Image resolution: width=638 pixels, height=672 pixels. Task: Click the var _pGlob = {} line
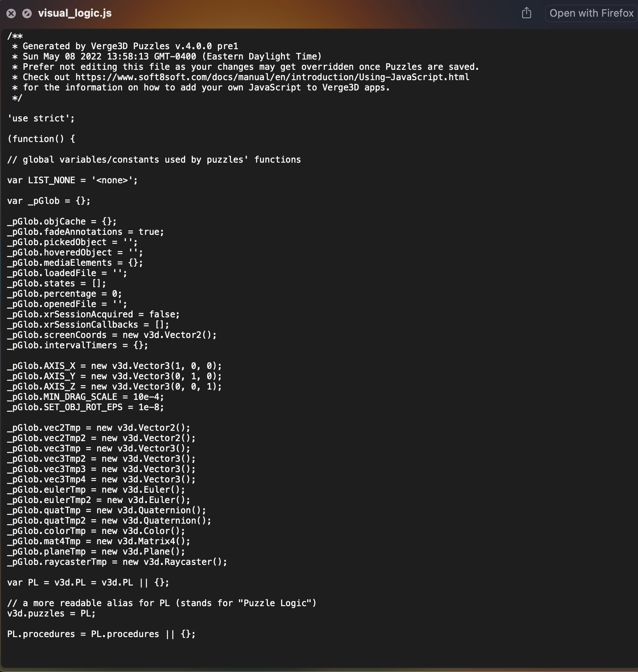coord(48,201)
